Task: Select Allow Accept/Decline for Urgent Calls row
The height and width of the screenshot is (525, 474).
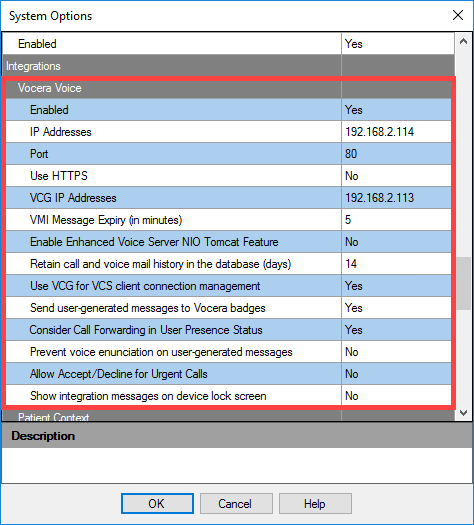Action: coord(118,374)
